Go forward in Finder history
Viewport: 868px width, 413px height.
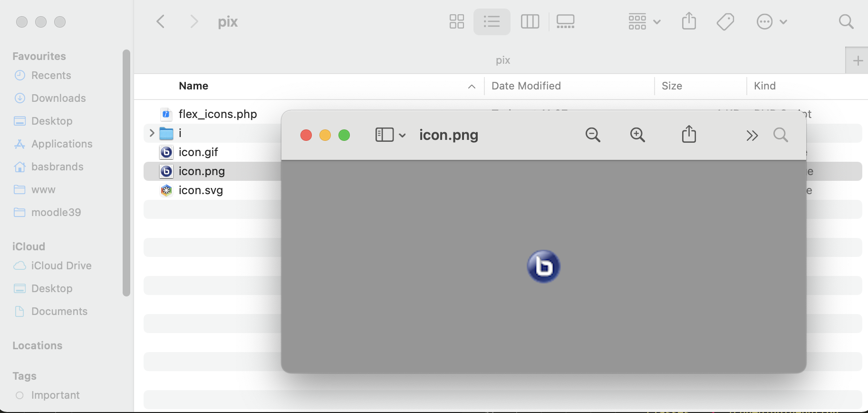point(193,21)
